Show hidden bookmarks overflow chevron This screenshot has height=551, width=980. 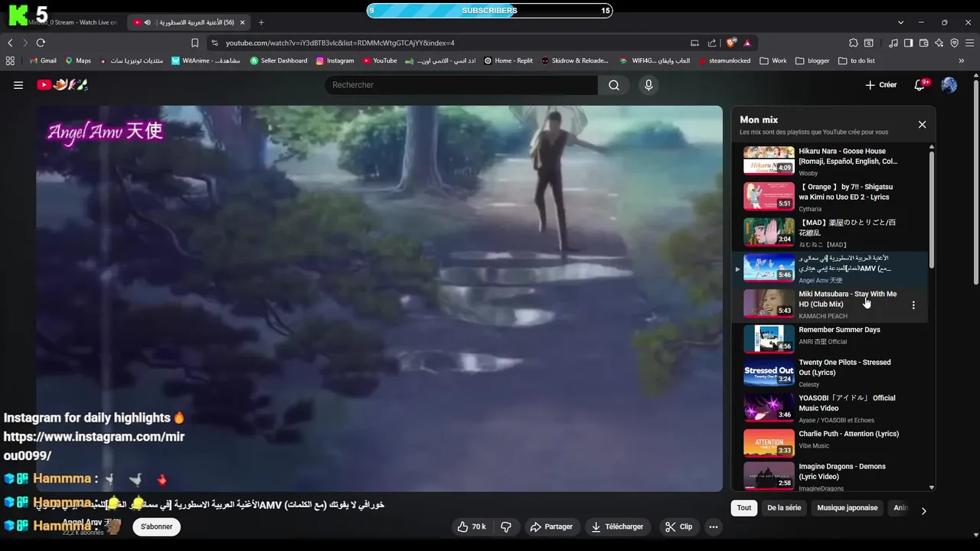(962, 60)
